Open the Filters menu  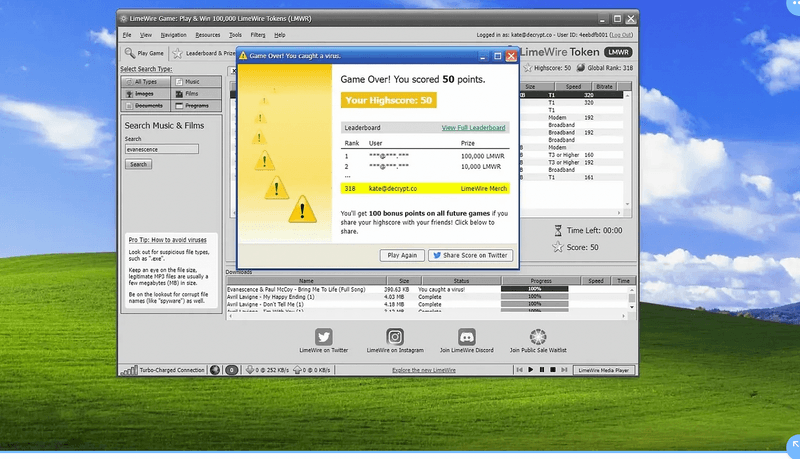pos(258,35)
